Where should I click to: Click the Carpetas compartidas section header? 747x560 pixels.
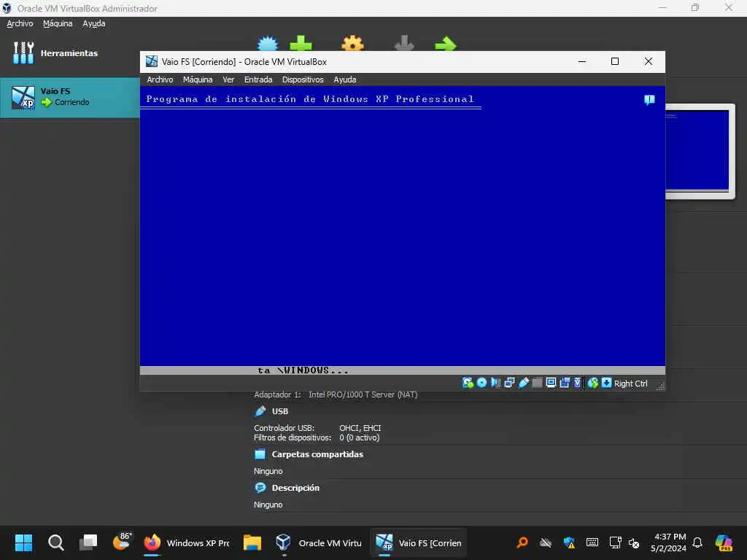coord(317,454)
